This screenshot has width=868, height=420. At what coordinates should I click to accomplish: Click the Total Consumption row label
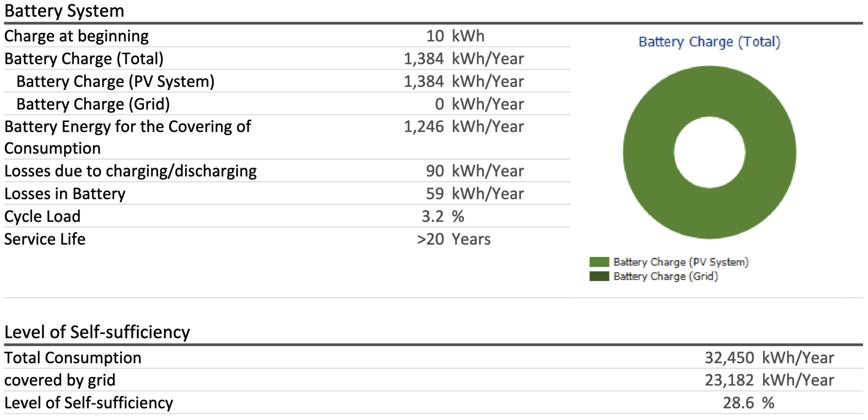pos(72,358)
